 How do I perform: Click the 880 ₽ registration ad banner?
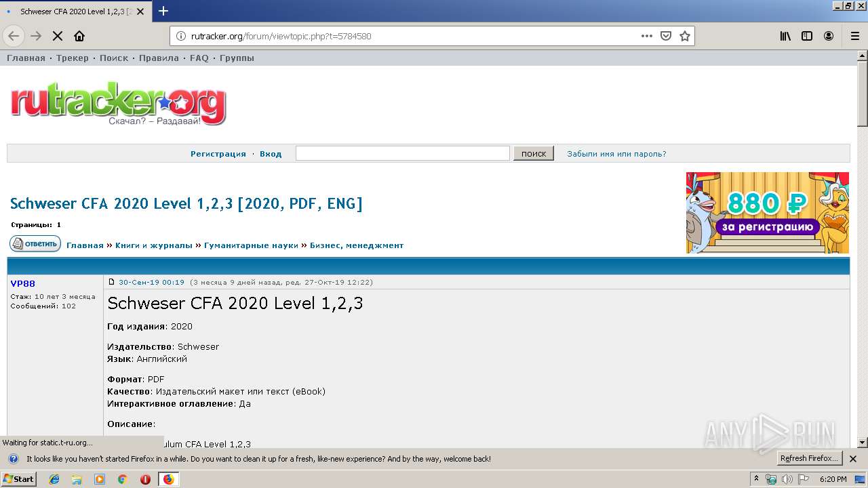click(768, 213)
